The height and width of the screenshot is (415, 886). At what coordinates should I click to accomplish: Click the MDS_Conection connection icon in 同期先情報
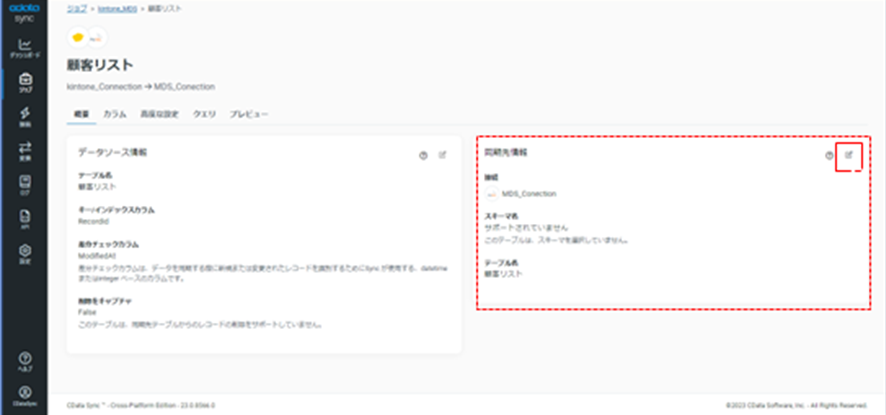492,193
